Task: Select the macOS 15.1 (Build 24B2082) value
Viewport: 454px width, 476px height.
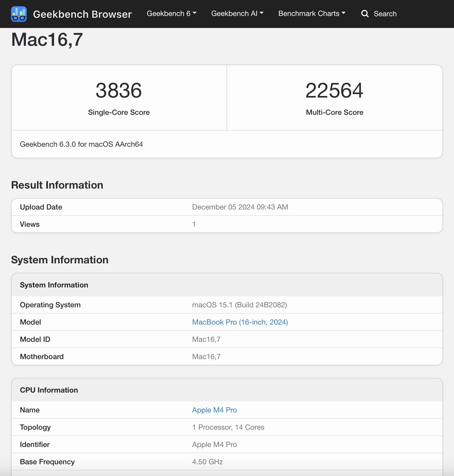Action: (240, 305)
